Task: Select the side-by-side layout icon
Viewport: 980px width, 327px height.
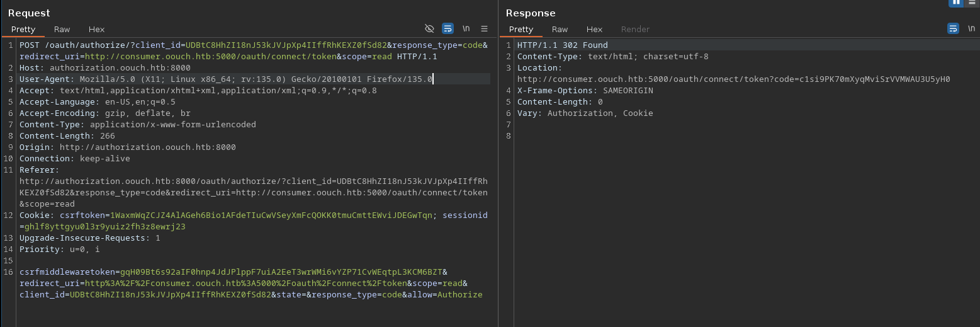Action: tap(957, 3)
